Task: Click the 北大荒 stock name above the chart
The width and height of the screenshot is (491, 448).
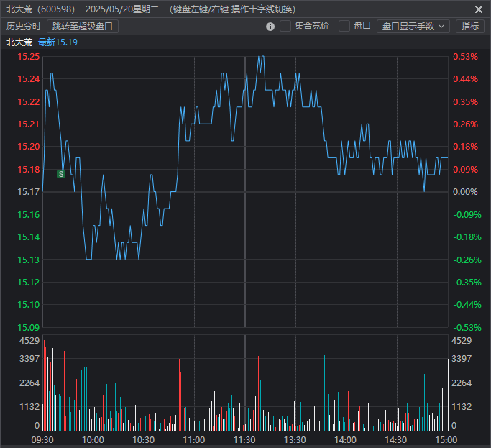Action: point(19,42)
